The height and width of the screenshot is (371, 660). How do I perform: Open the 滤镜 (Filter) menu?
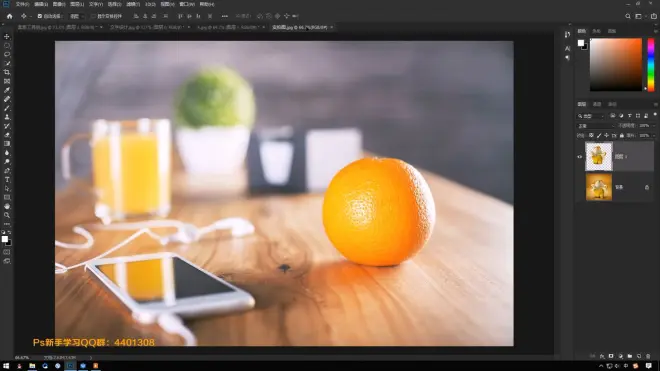coord(133,4)
